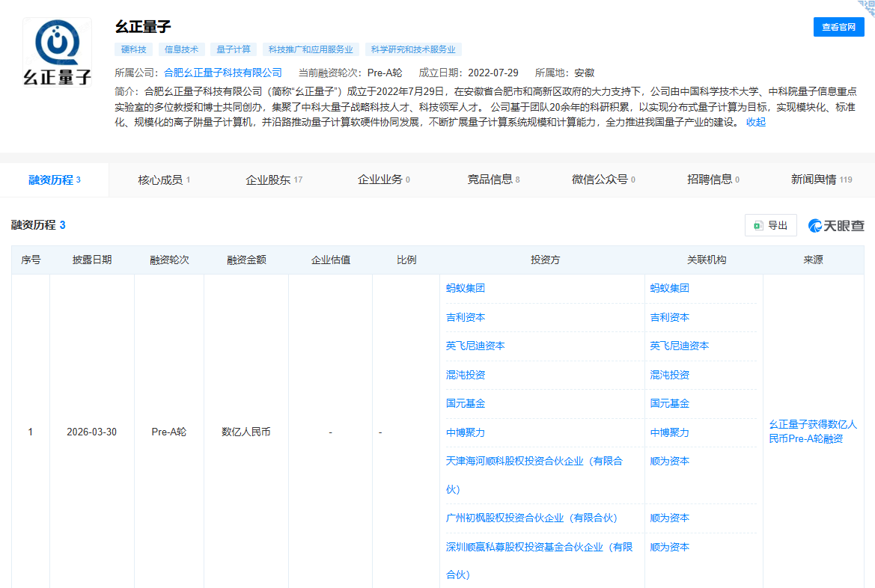The width and height of the screenshot is (875, 588).
Task: Click the 查看官网 button
Action: [838, 27]
